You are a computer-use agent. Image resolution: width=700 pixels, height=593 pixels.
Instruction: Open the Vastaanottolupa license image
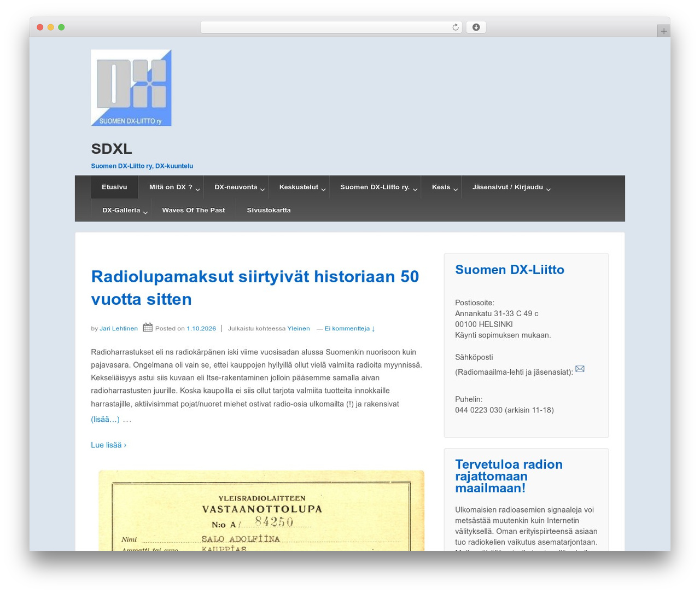261,510
